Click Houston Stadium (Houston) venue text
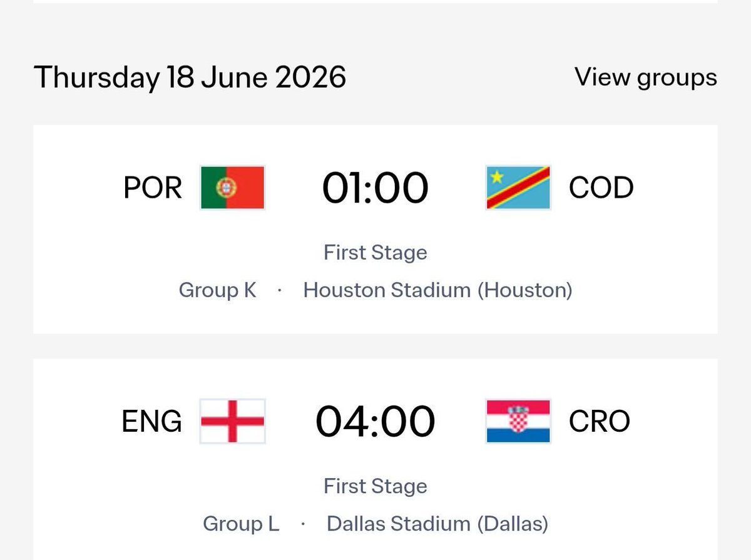Image resolution: width=751 pixels, height=560 pixels. [x=438, y=290]
